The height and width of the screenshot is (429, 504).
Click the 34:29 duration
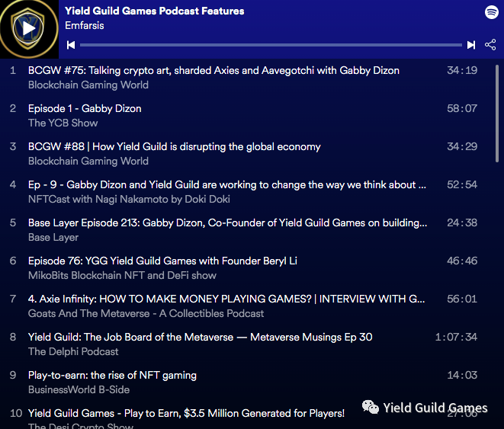(462, 147)
